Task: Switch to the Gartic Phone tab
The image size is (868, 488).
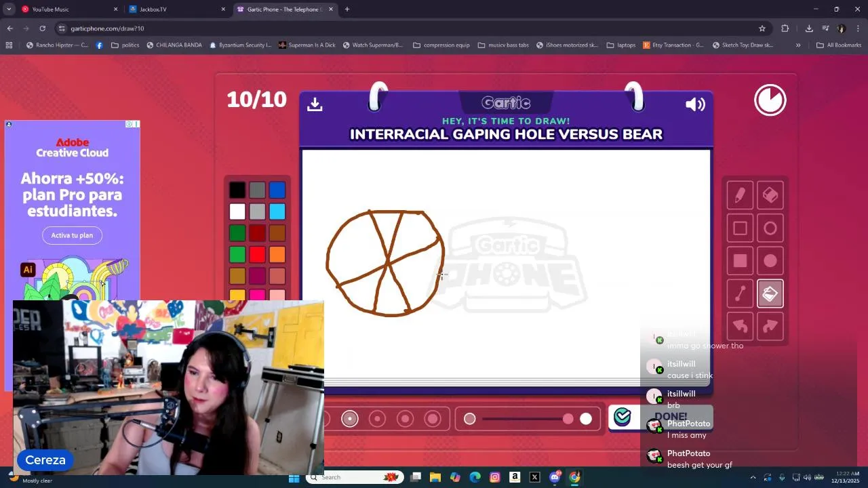Action: pyautogui.click(x=285, y=9)
